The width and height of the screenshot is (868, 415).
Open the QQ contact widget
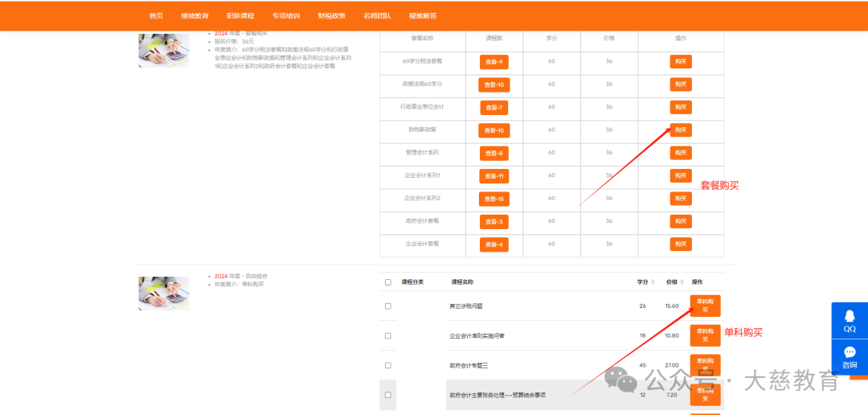coord(849,320)
